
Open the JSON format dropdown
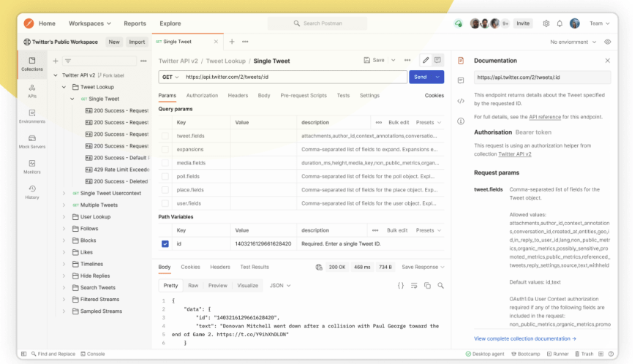pyautogui.click(x=280, y=285)
